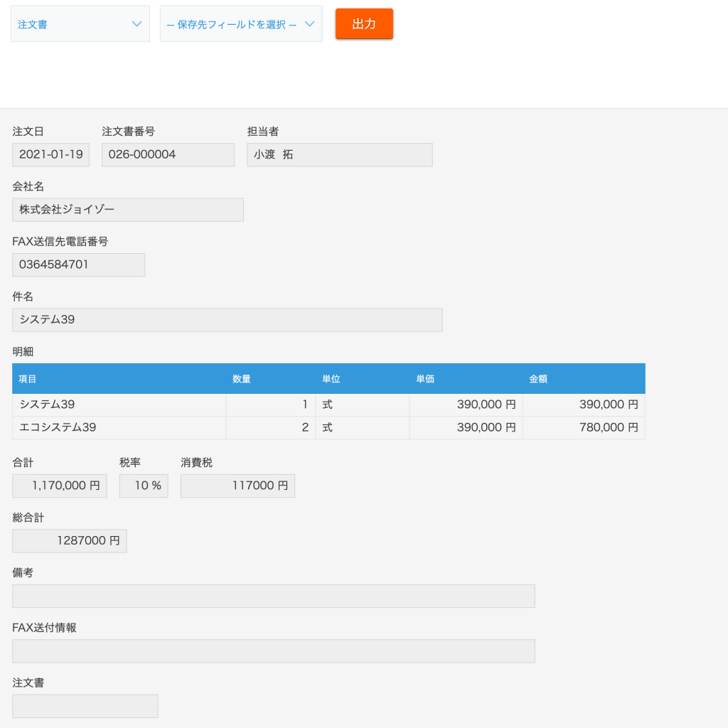
Task: Click the 消費税 field 117000 円
Action: point(237,486)
